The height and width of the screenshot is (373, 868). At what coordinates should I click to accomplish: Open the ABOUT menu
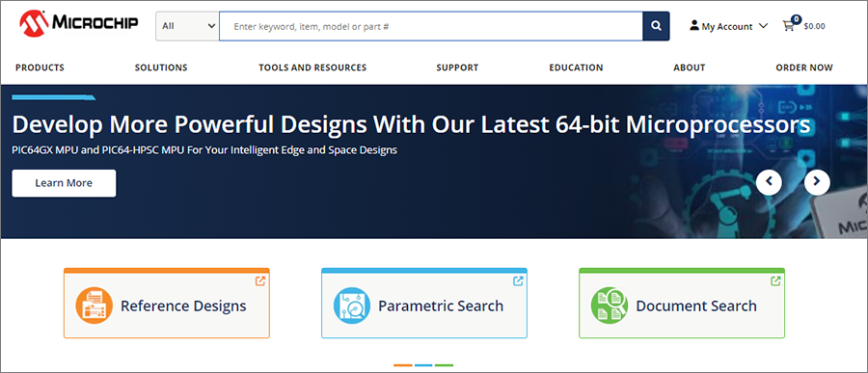(x=690, y=67)
